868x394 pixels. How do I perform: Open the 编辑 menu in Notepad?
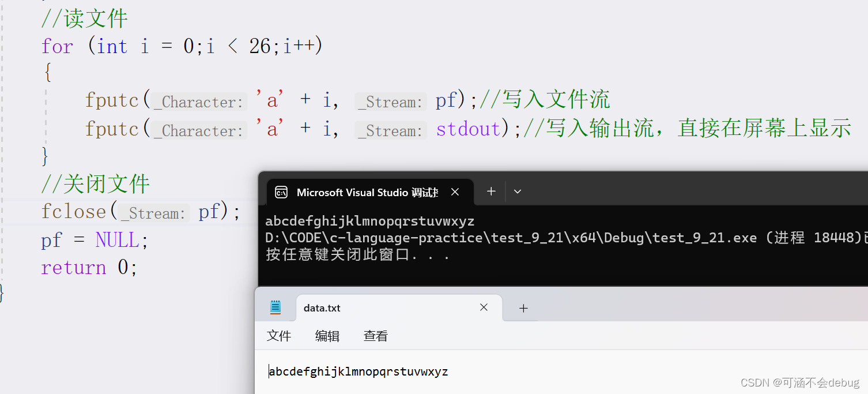(x=327, y=336)
